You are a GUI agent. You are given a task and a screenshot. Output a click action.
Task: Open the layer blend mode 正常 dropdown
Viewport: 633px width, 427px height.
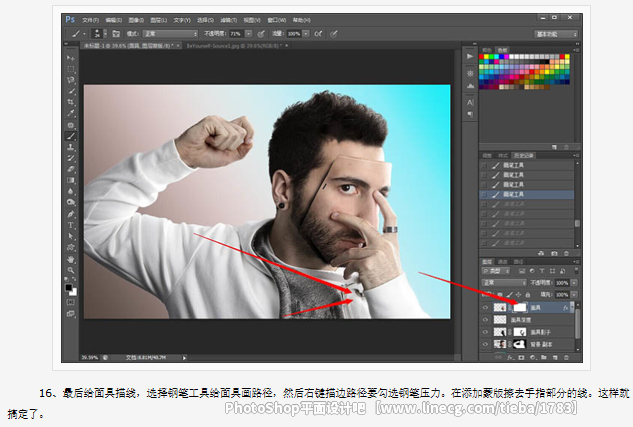(x=504, y=283)
